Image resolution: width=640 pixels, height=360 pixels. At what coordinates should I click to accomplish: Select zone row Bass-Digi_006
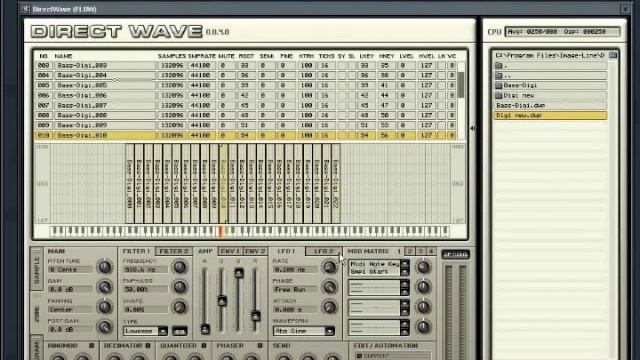click(x=246, y=95)
